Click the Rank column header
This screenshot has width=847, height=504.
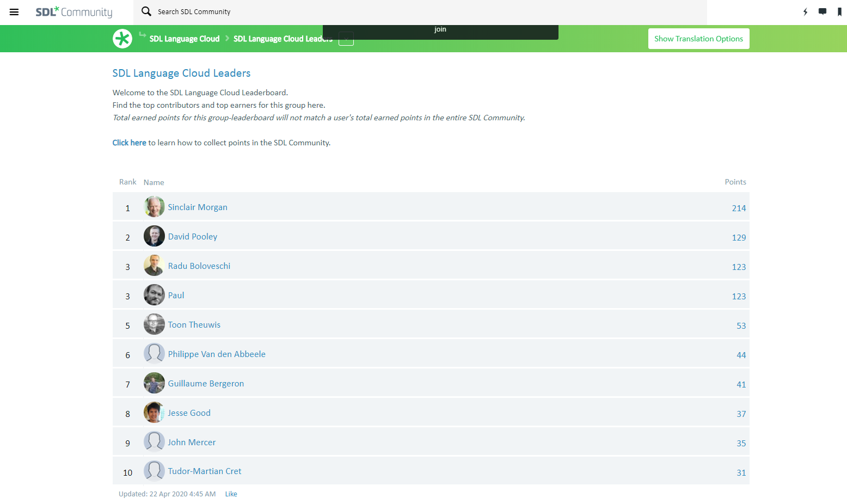[x=128, y=182]
